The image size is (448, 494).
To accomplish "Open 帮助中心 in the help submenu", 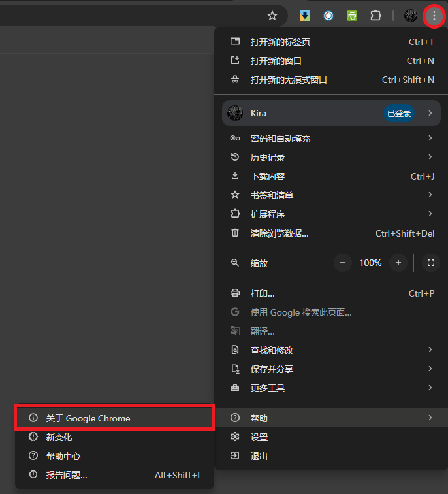I will pos(114,456).
